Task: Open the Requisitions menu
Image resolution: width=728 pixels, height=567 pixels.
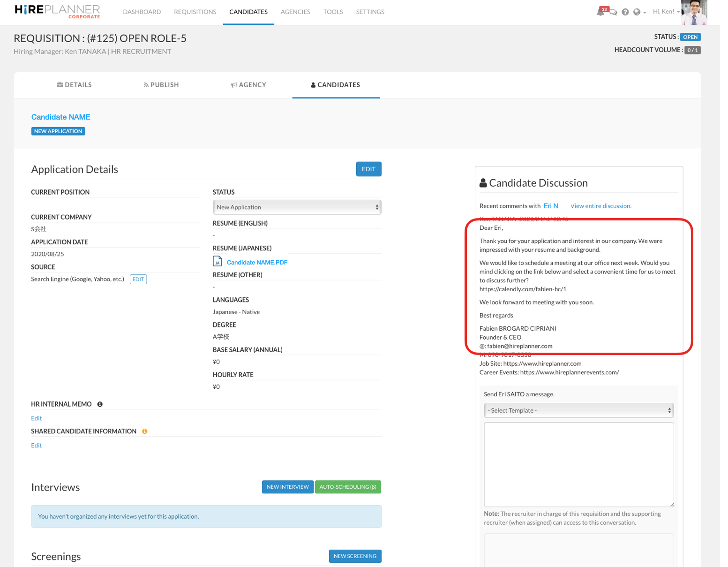Action: coord(195,12)
